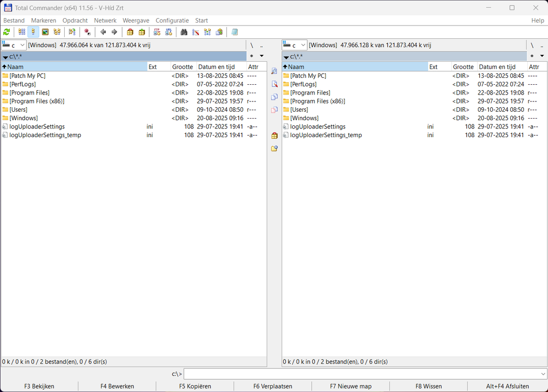548x392 pixels.
Task: Click toolbar icon right of synchronize directories
Action: [x=219, y=32]
